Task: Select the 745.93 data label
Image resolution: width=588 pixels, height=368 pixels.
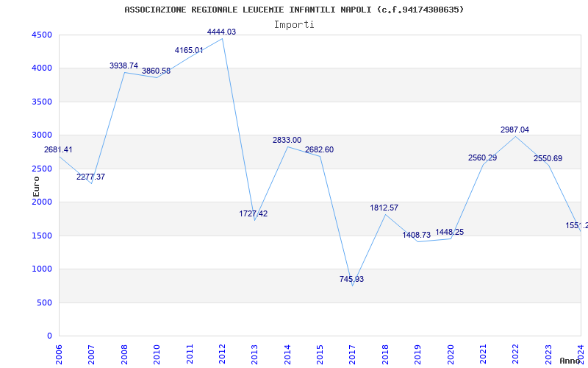Action: pyautogui.click(x=352, y=279)
